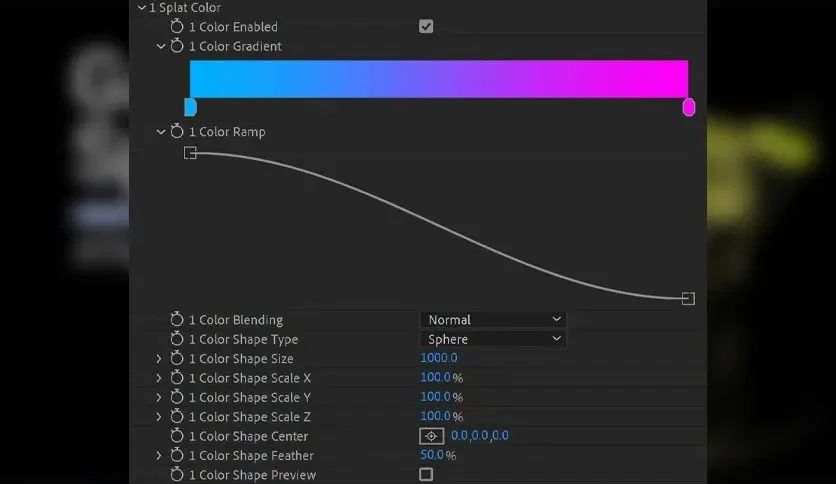Open the Color Shape Type dropdown set to Sphere
836x484 pixels.
(x=493, y=339)
